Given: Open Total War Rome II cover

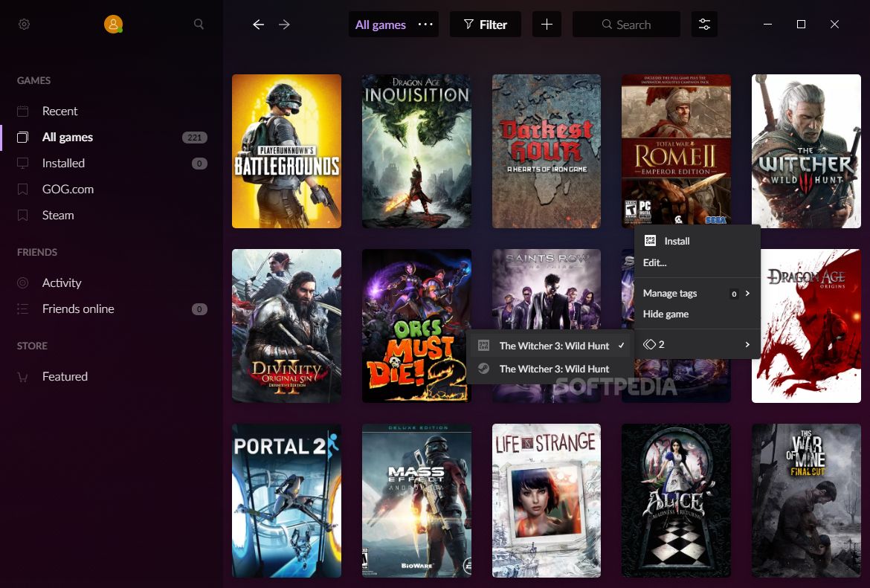Looking at the screenshot, I should click(x=677, y=149).
